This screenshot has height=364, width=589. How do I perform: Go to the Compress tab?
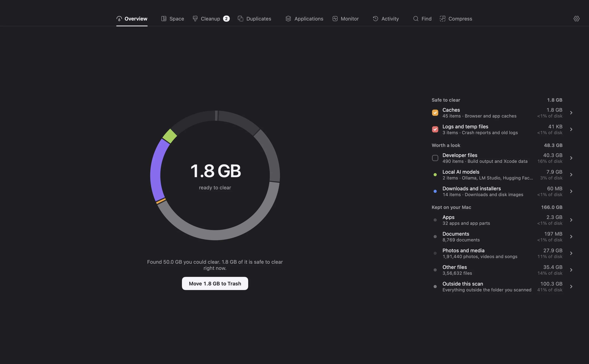[456, 19]
